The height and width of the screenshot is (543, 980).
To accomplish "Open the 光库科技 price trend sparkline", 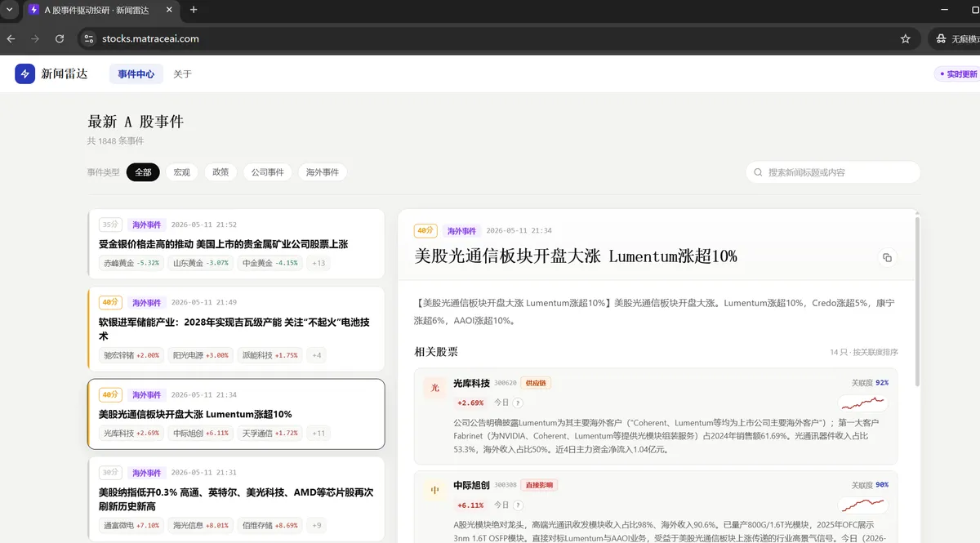I will point(863,403).
